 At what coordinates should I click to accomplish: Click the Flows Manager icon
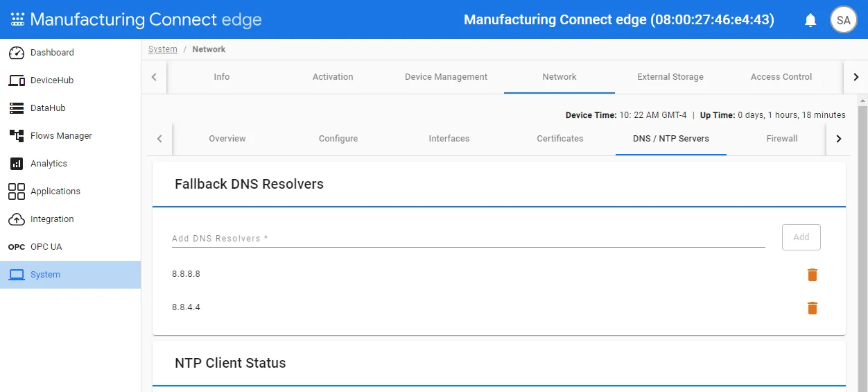click(17, 136)
